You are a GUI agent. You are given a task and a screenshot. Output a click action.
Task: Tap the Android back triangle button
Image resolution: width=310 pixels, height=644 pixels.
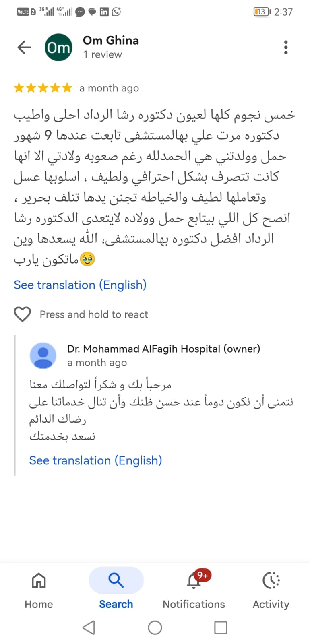pos(89,627)
